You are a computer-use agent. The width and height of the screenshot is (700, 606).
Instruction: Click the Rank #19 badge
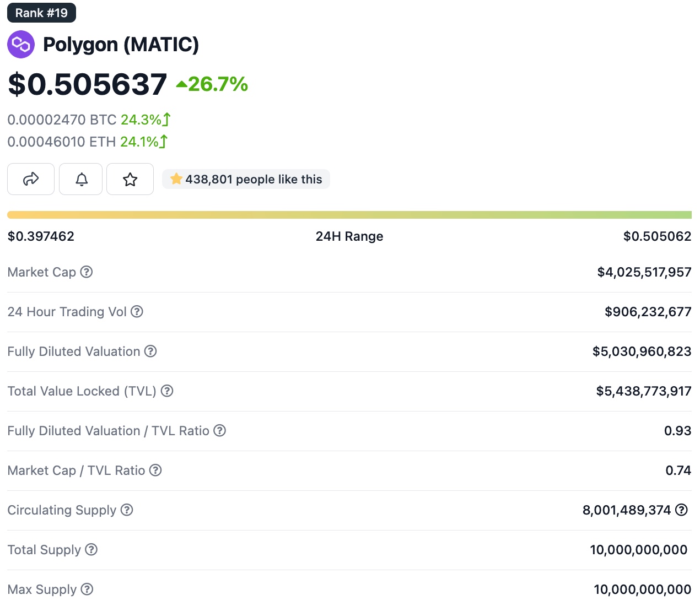41,13
